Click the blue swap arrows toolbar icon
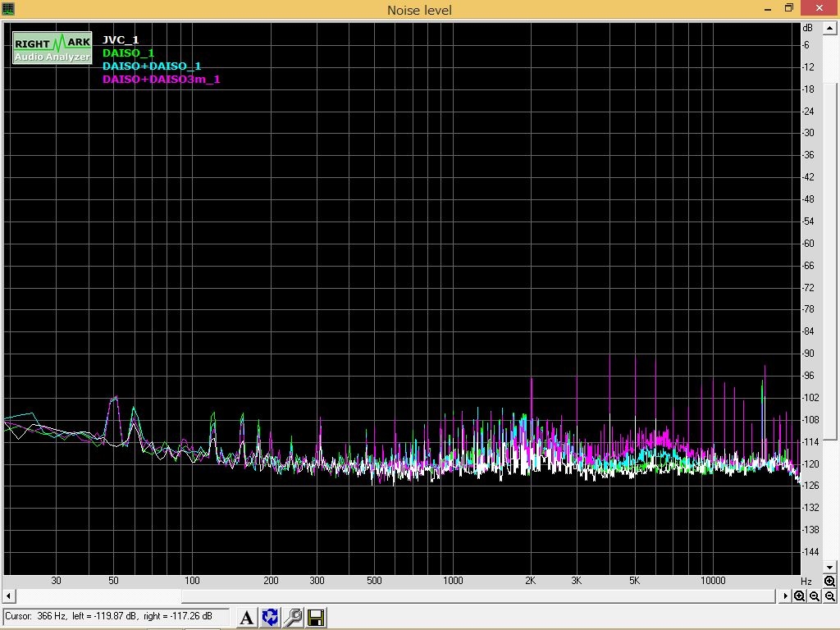This screenshot has height=630, width=840. tap(270, 618)
